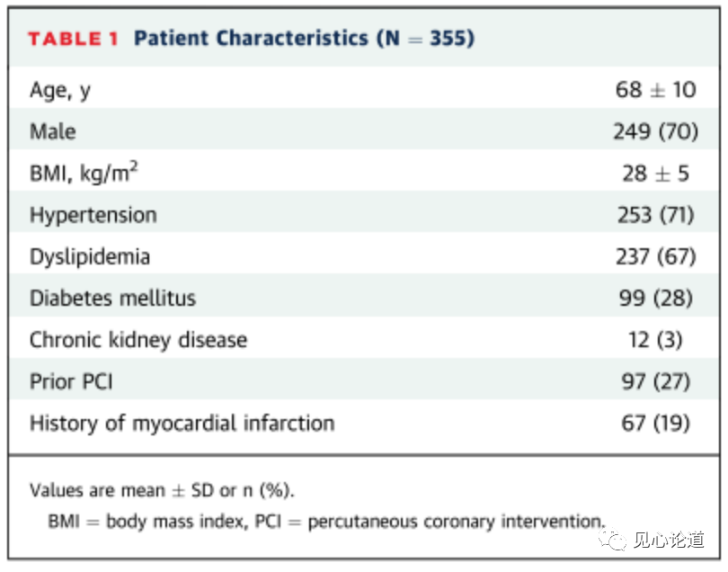Select the 68 ± 10 age value
728x572 pixels.
[656, 90]
